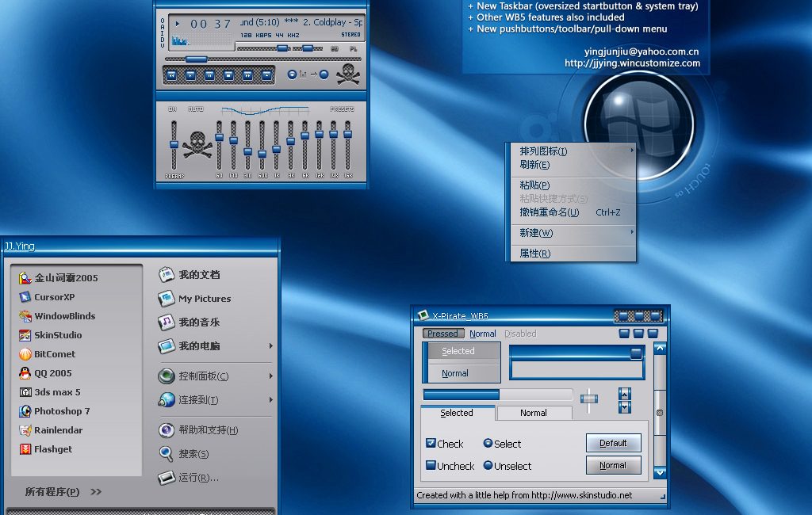Click the scrollbar down arrow in X-Pirate_WB5
The image size is (812, 515).
tap(660, 472)
